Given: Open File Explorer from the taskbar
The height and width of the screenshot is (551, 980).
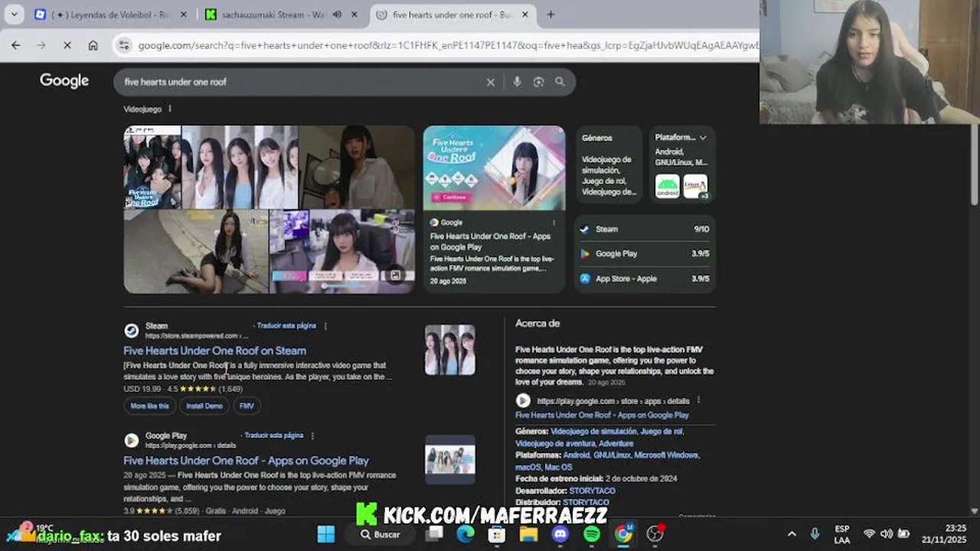Looking at the screenshot, I should point(528,534).
